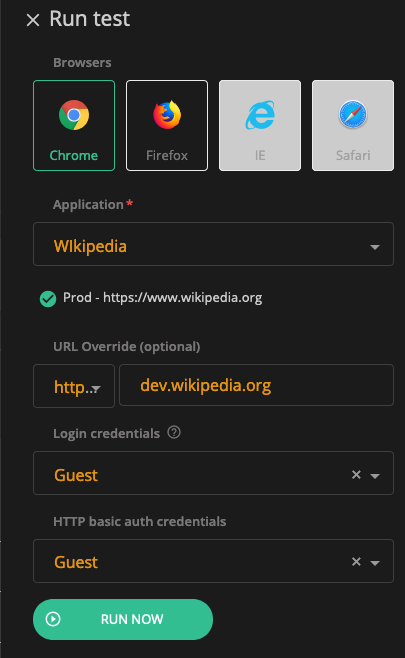
Task: Clear the HTTP basic auth Guest selection
Action: point(356,561)
